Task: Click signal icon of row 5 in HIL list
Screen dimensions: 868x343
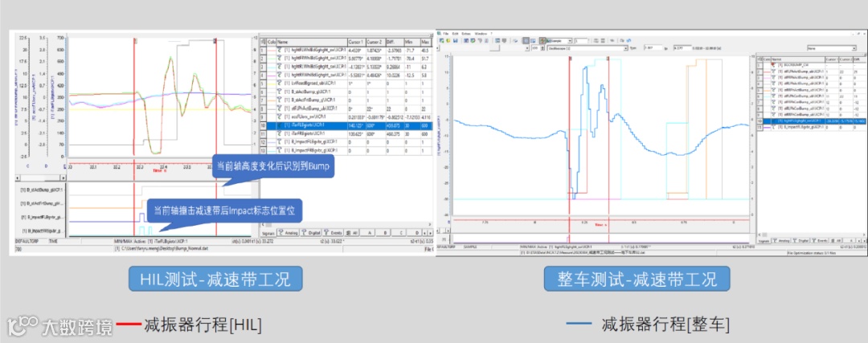Action: (x=279, y=83)
